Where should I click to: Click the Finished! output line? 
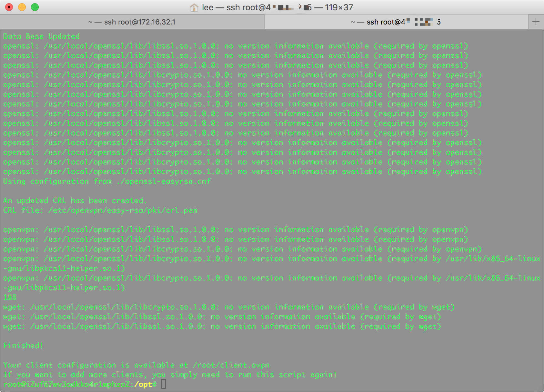pyautogui.click(x=23, y=346)
